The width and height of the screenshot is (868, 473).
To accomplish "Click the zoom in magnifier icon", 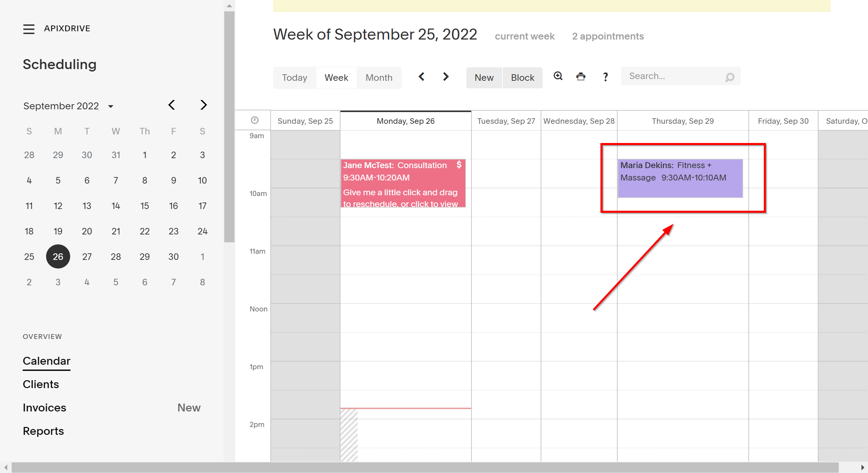I will click(x=557, y=76).
